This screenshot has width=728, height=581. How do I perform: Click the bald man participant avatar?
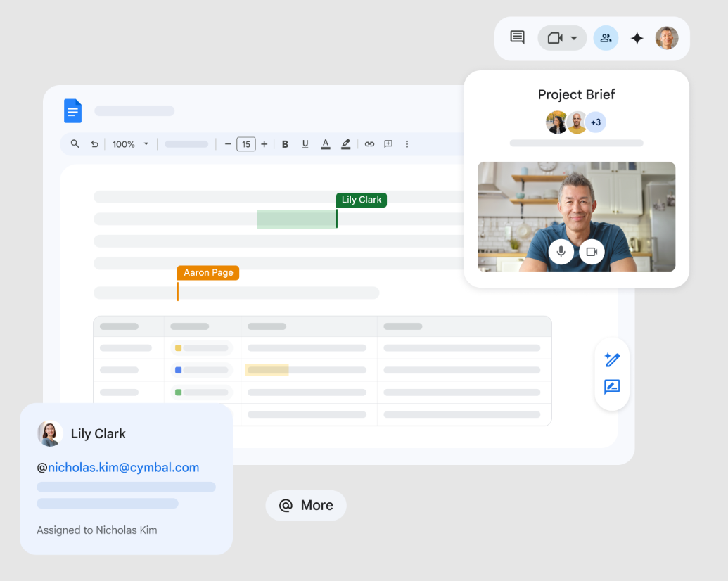[576, 122]
